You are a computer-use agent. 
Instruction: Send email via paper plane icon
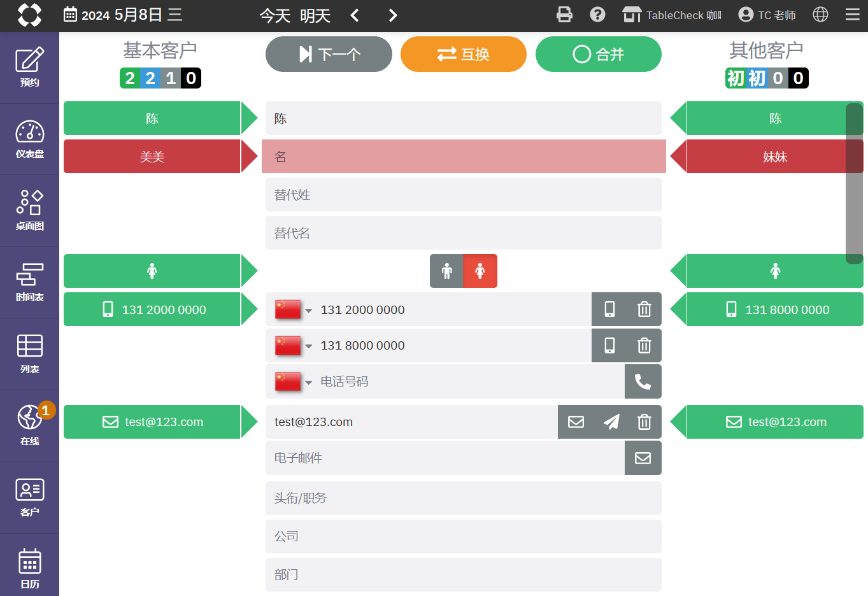click(x=611, y=422)
